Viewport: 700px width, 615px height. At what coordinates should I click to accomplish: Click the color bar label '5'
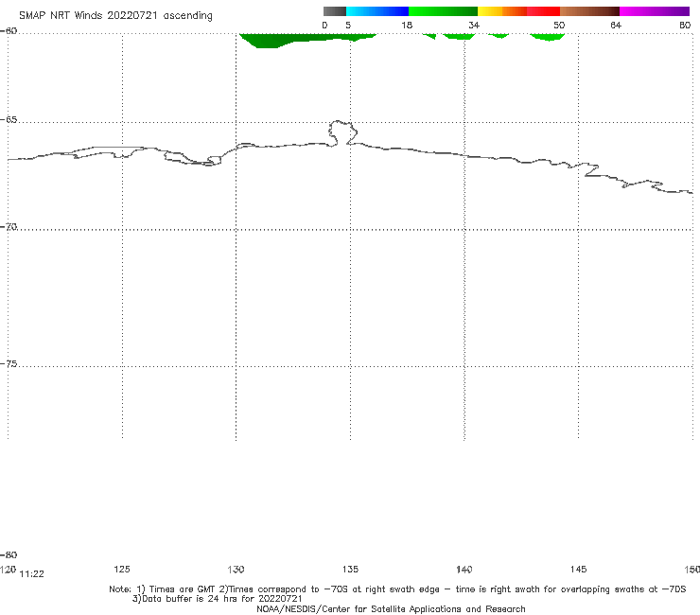pyautogui.click(x=348, y=25)
